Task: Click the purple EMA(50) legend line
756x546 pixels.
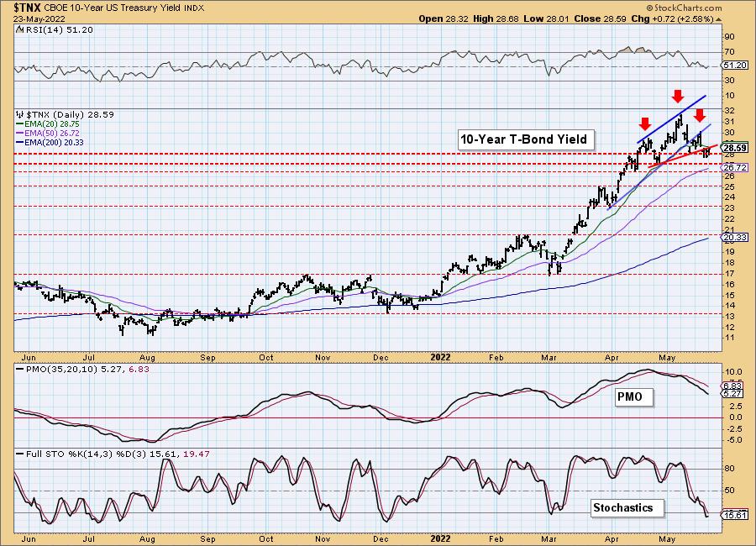Action: [20, 133]
